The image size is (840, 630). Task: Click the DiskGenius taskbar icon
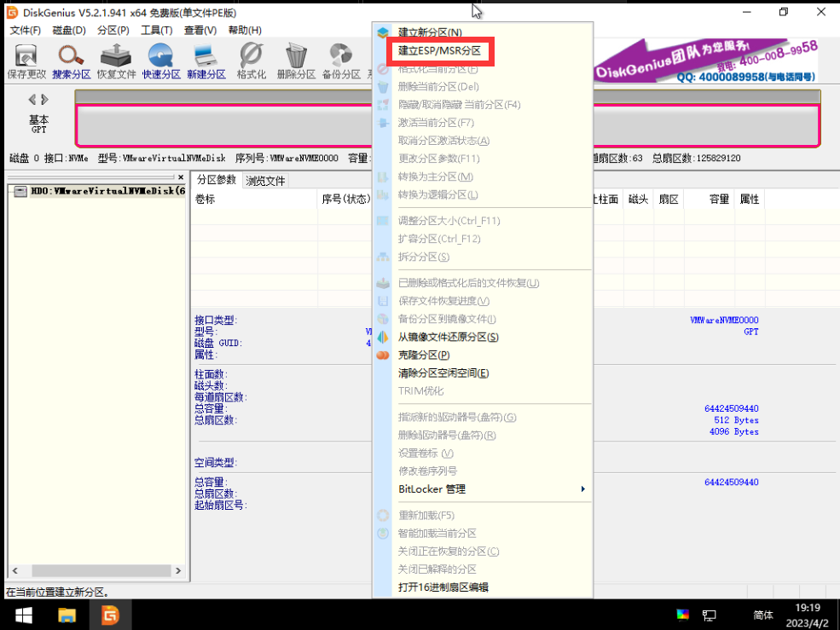[110, 615]
